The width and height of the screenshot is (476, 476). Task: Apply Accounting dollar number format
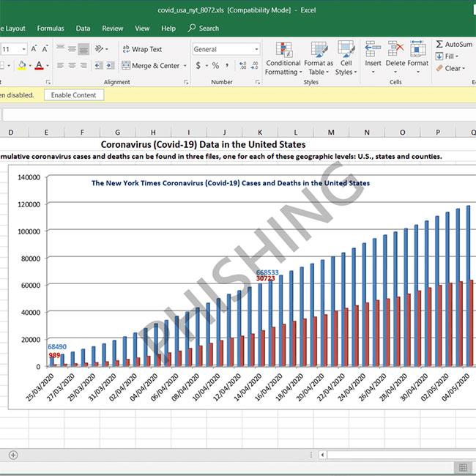[x=198, y=65]
